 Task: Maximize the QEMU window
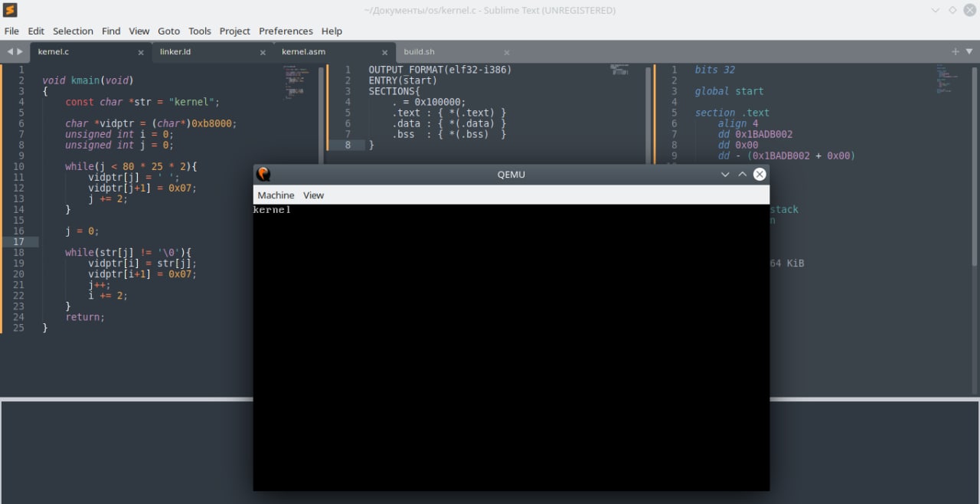pyautogui.click(x=742, y=175)
